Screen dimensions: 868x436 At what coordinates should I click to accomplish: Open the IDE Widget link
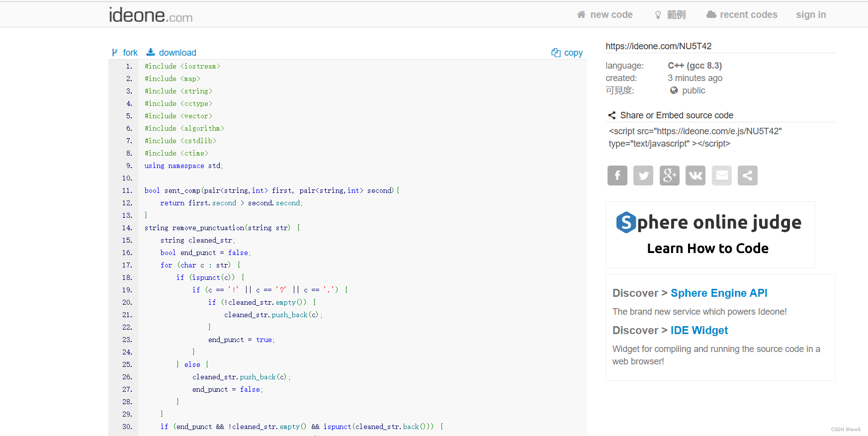(x=699, y=331)
